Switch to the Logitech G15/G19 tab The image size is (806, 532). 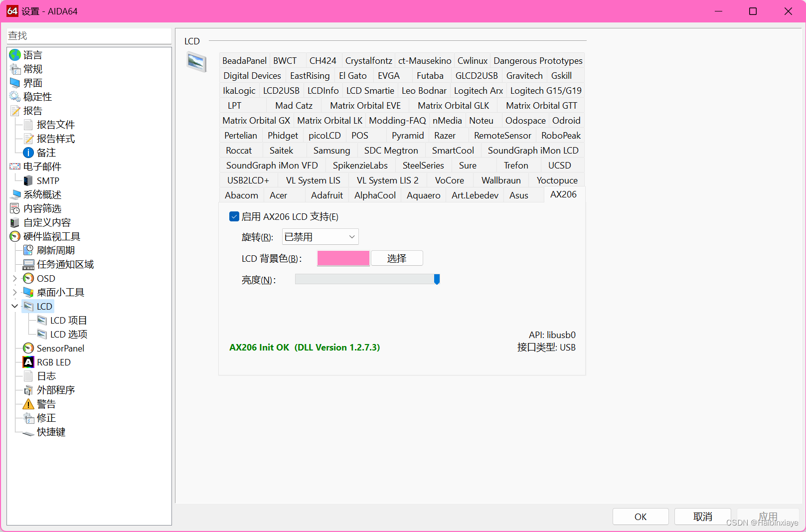point(546,90)
